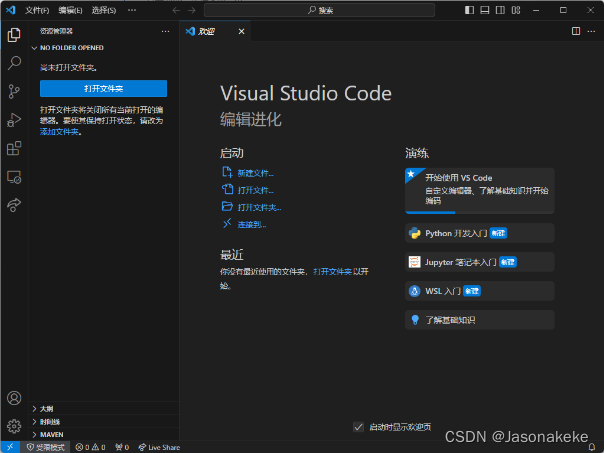Open the Search view in activity bar
This screenshot has width=604, height=453.
[14, 63]
